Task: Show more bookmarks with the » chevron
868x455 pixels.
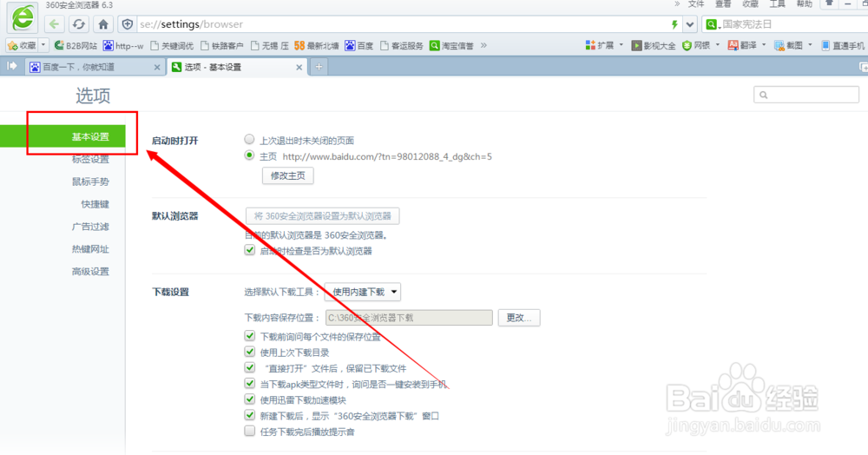Action: point(483,45)
